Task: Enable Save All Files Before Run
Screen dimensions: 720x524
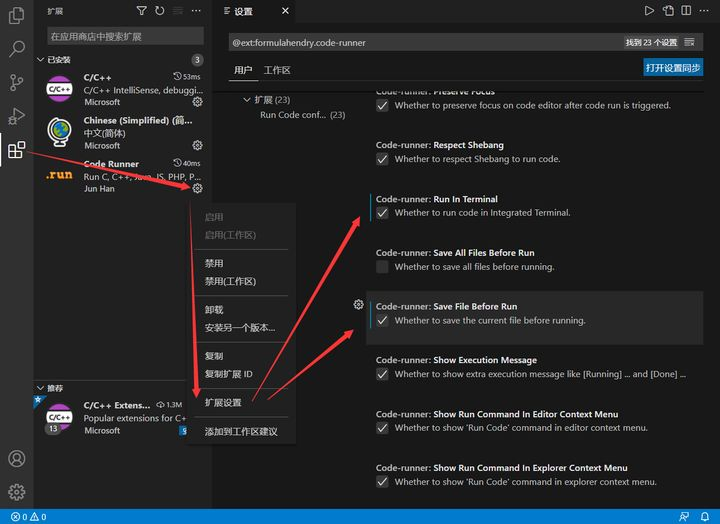Action: pos(382,267)
